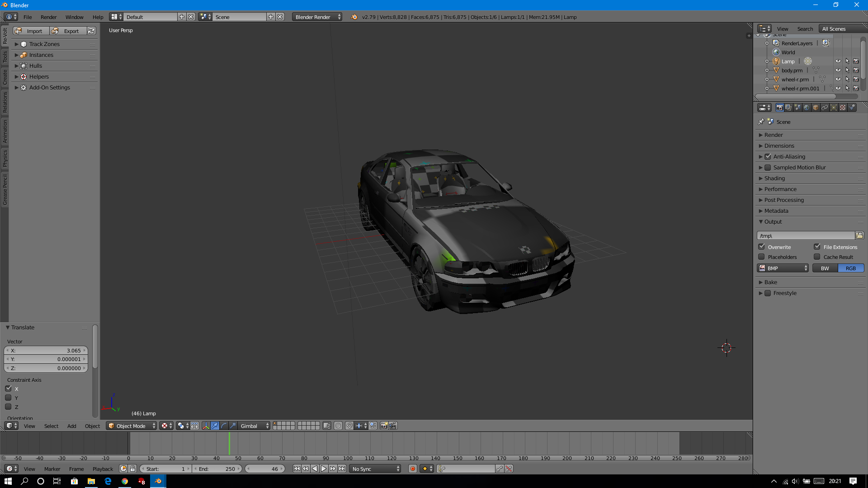This screenshot has height=488, width=868.
Task: Hide body.prm via eye icon
Action: click(x=838, y=70)
